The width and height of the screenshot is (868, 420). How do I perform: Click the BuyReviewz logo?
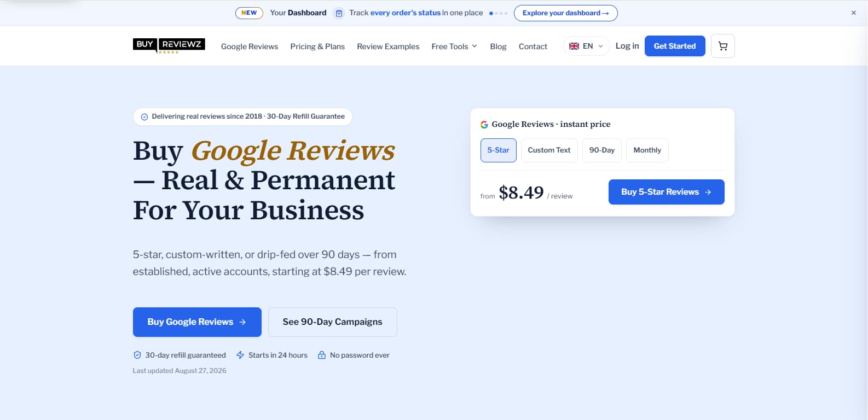[169, 46]
